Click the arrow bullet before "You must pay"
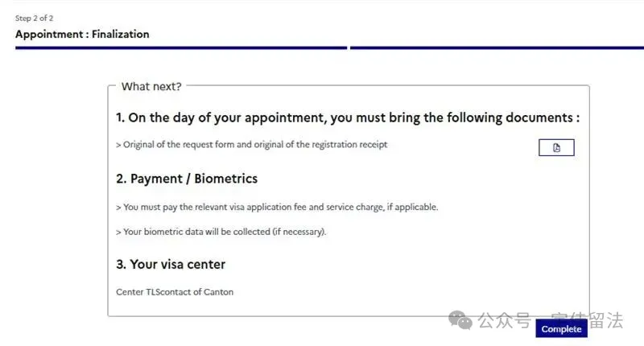Screen dimensions: 644x346 118,207
